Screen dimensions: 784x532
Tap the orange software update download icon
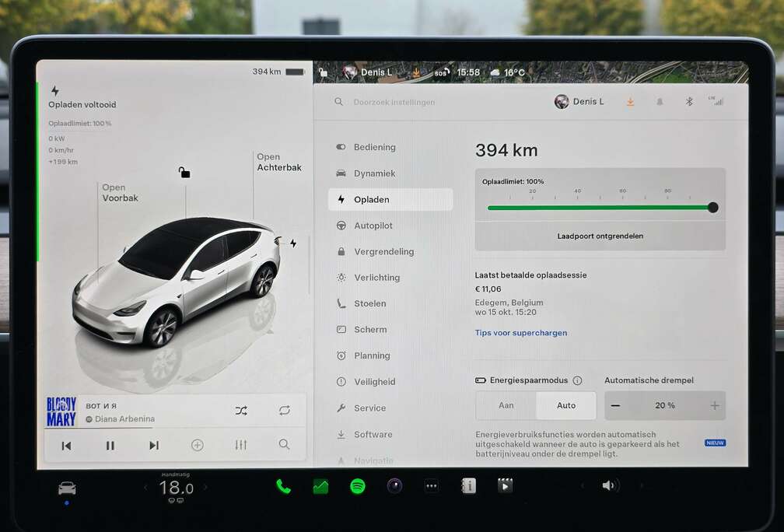[x=630, y=101]
